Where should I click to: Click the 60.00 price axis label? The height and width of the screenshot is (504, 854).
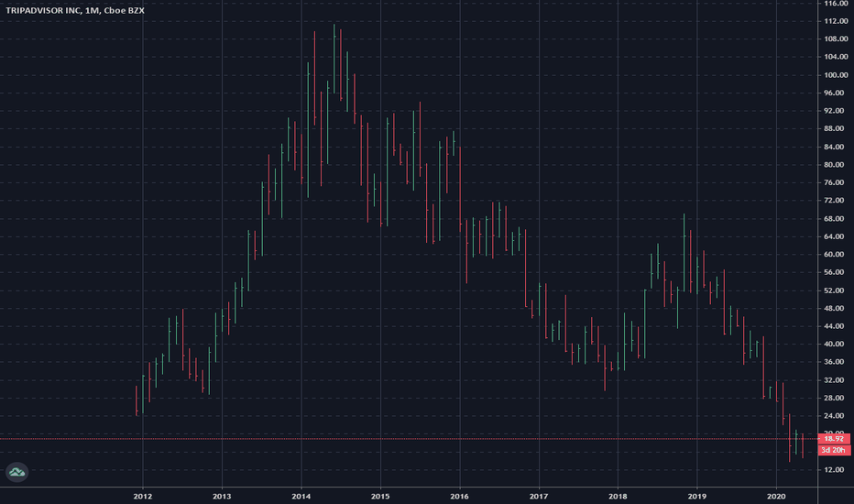coord(836,255)
